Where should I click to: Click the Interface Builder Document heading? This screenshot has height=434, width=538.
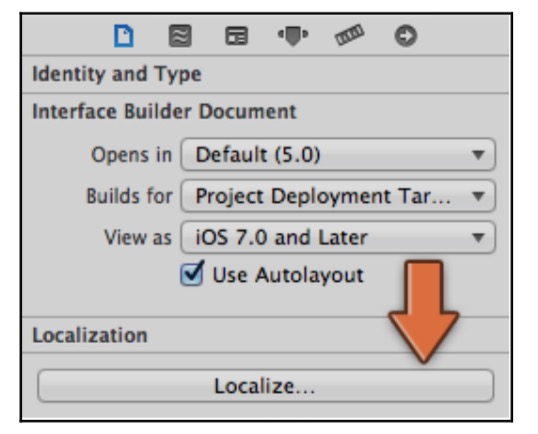pyautogui.click(x=164, y=112)
